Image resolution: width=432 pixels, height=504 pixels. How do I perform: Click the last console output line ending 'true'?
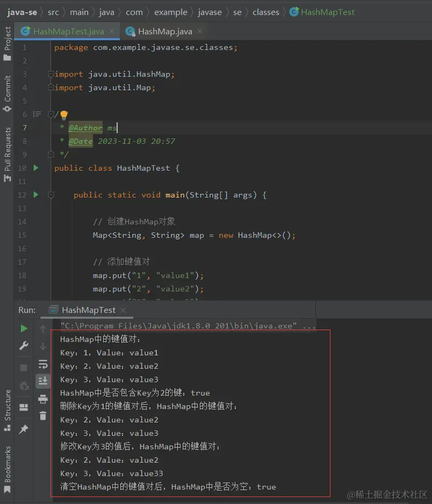(168, 487)
